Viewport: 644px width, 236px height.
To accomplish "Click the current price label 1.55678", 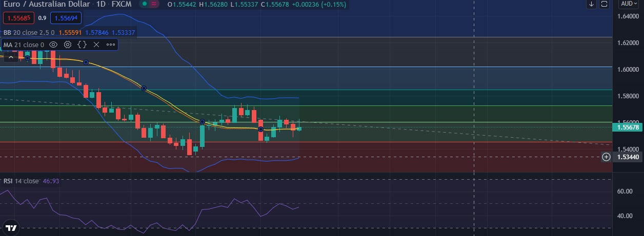I will point(629,127).
